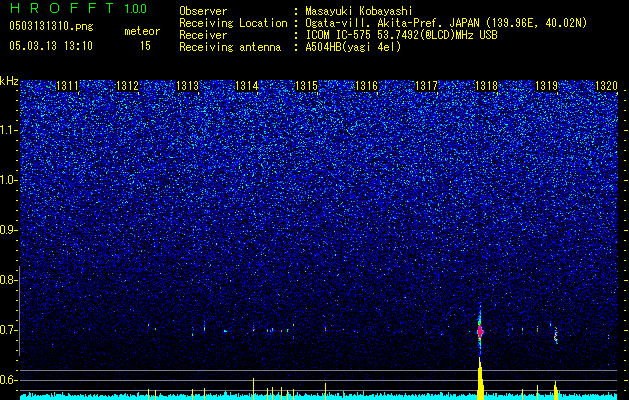This screenshot has height=400, width=629.
Task: Click the Receiving antenna label
Action: [230, 47]
